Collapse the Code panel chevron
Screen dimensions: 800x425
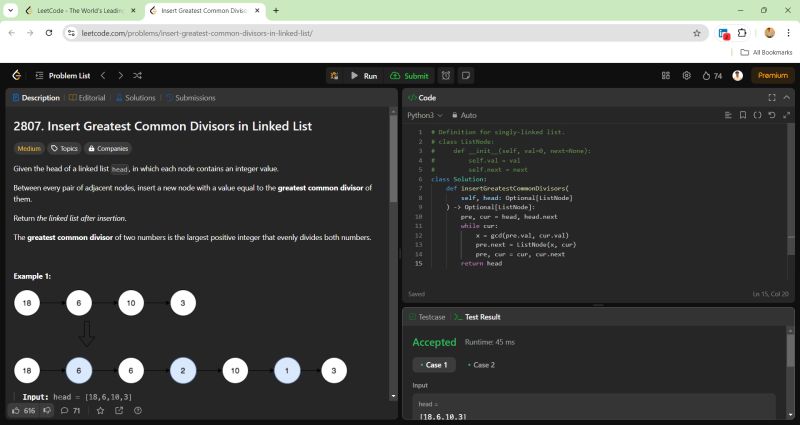(787, 98)
